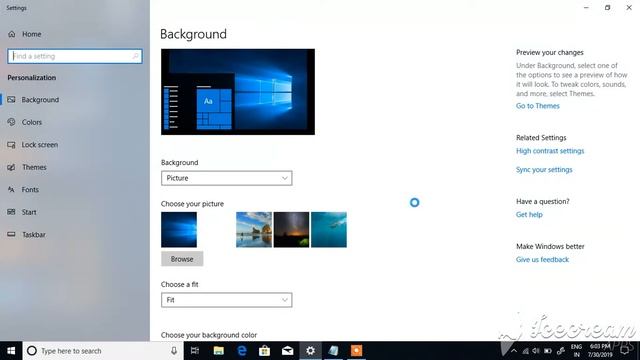Open Task View from the taskbar
The image size is (640, 360).
[x=195, y=351]
